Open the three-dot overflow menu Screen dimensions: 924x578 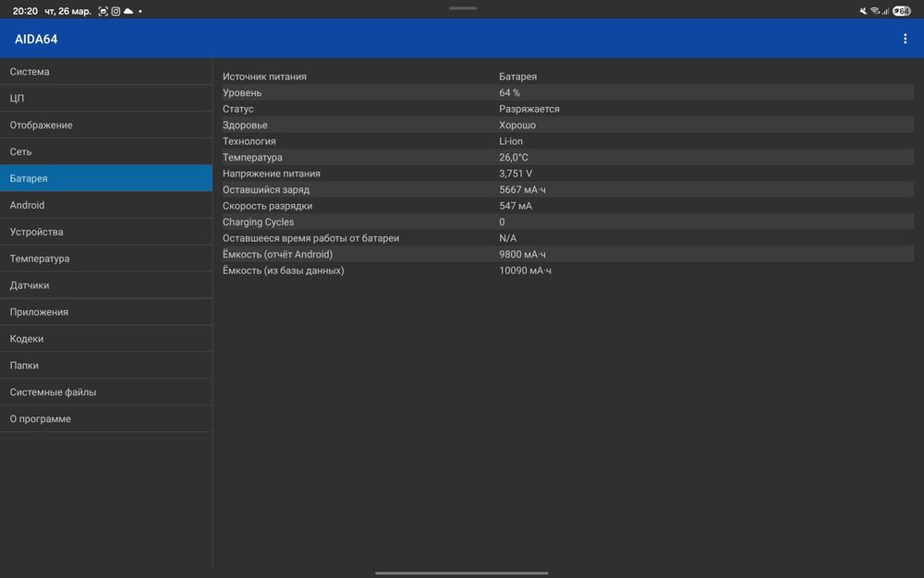905,39
